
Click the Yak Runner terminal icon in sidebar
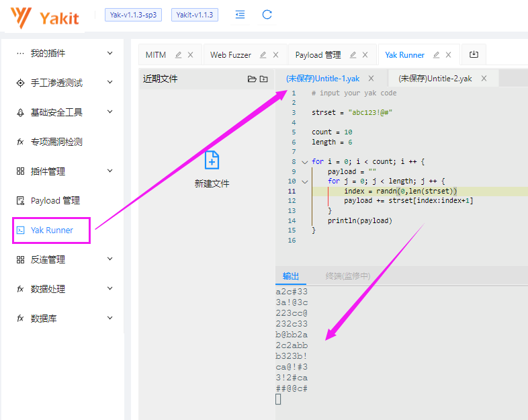click(20, 230)
